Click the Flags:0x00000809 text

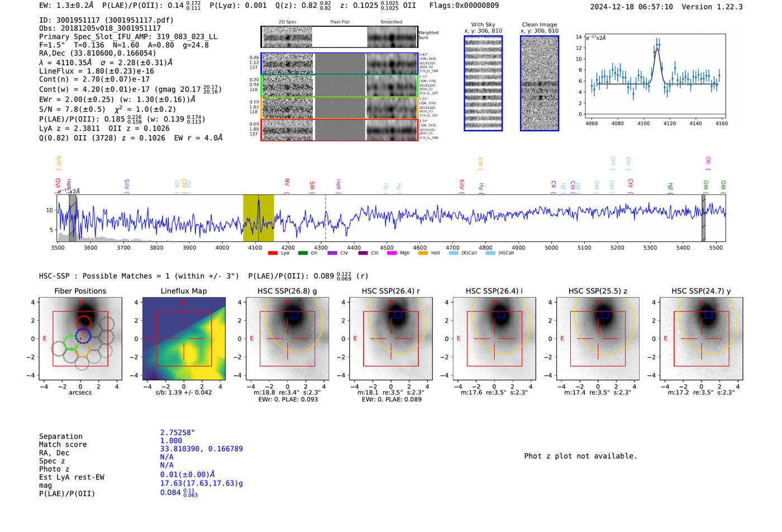point(464,6)
